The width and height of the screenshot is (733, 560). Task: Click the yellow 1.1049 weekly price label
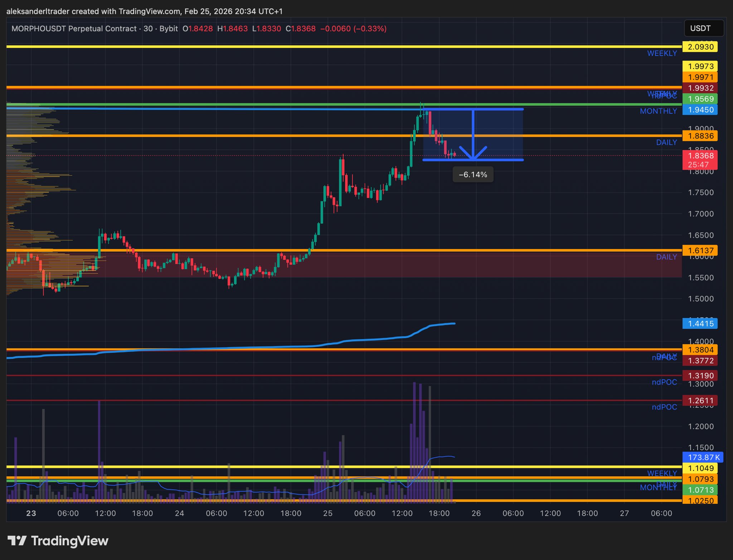[x=700, y=468]
